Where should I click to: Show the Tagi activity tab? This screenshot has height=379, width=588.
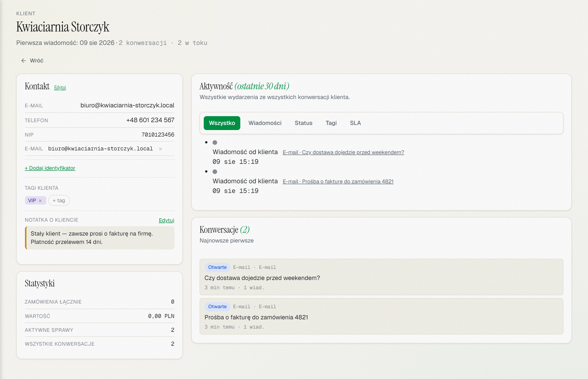331,123
